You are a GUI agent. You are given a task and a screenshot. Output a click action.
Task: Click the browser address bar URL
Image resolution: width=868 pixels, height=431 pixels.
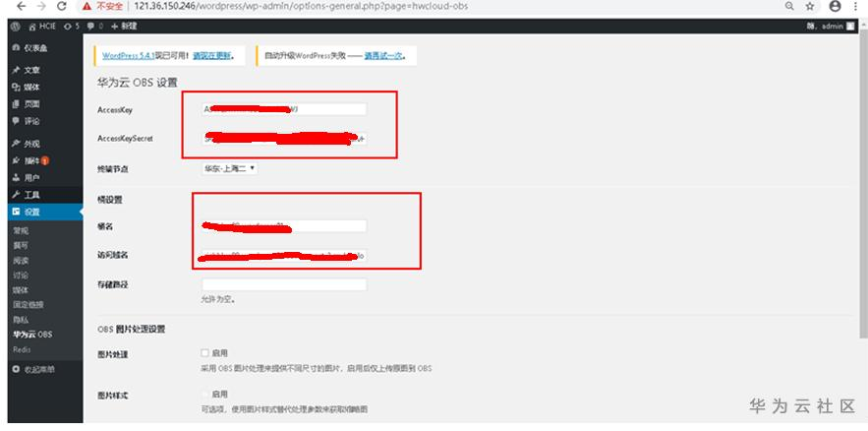click(301, 6)
